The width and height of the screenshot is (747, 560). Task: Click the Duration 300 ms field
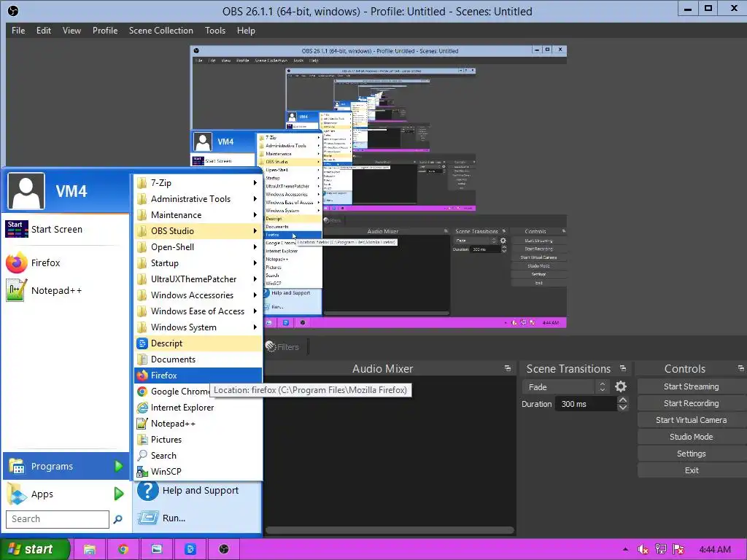coord(586,404)
